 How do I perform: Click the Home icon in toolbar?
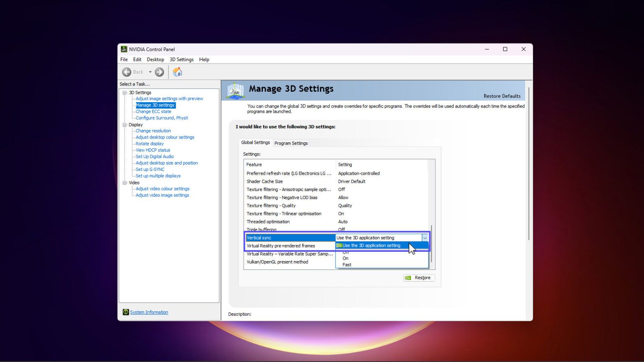click(177, 72)
